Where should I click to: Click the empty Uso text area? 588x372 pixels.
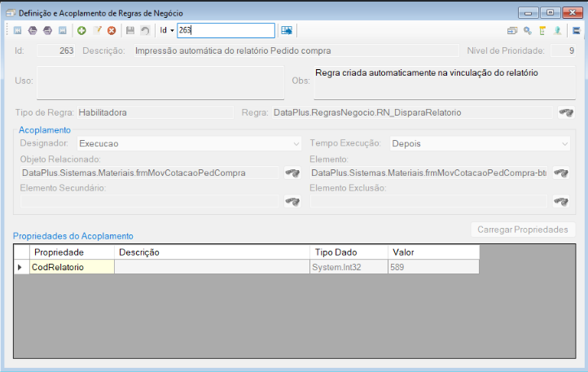[x=160, y=83]
